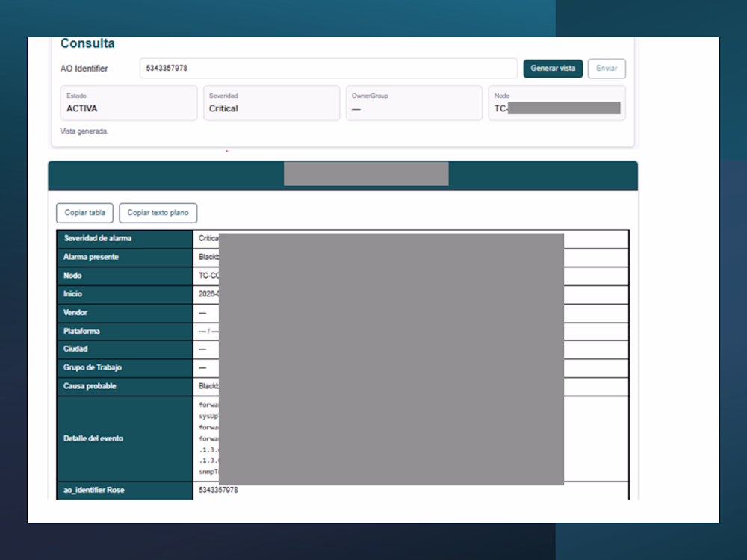
Task: Click the 'ao_identifier Rose' row header
Action: point(125,491)
